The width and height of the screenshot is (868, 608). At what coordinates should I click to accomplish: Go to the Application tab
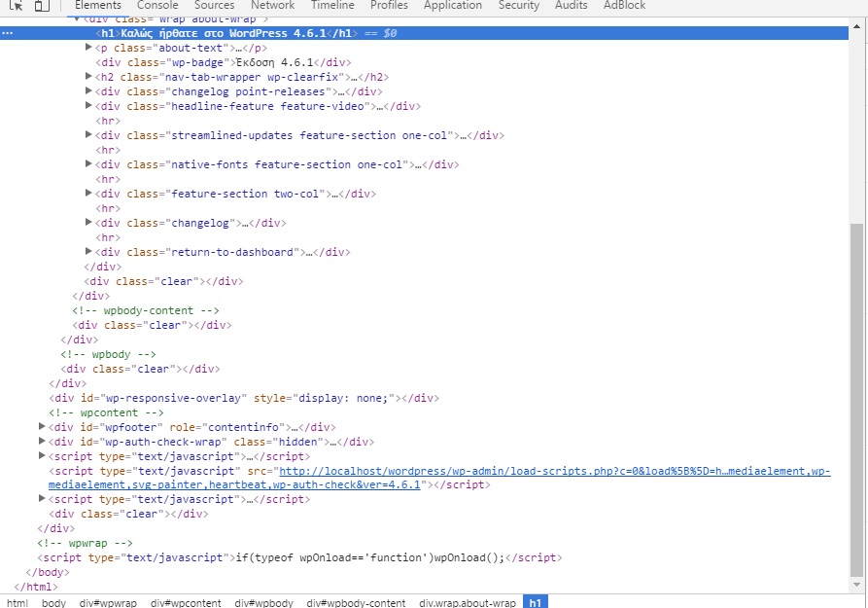pyautogui.click(x=453, y=6)
